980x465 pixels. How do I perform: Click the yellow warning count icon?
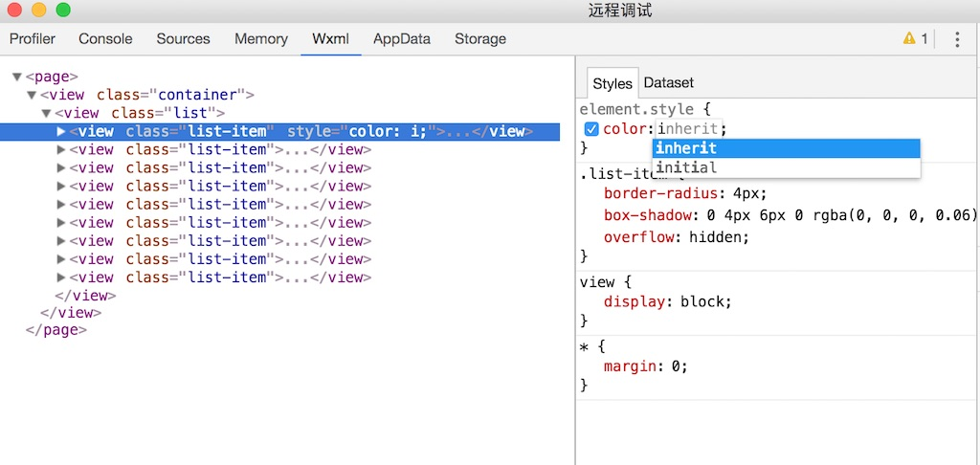tap(915, 39)
